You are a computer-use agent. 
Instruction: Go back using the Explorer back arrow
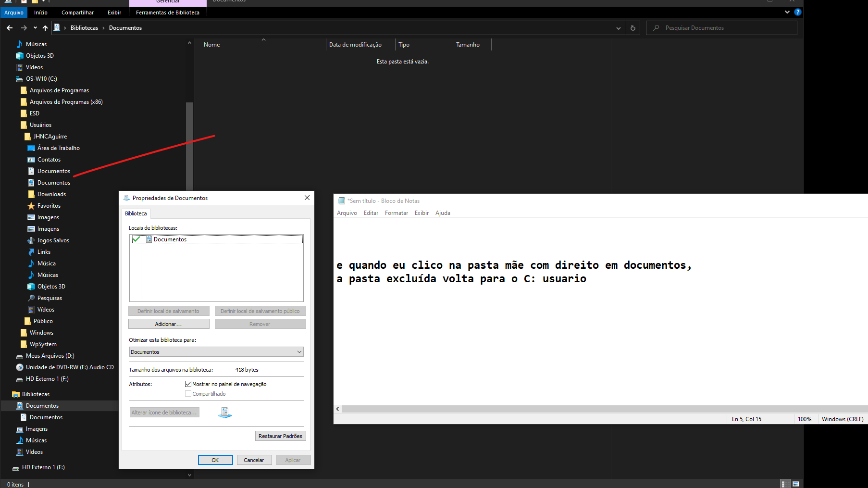pos(10,28)
